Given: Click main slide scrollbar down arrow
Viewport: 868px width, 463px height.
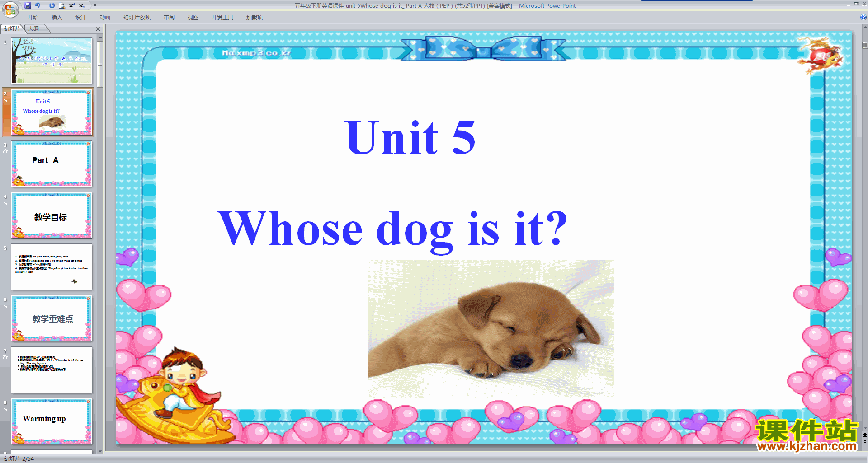Looking at the screenshot, I should pyautogui.click(x=865, y=428).
